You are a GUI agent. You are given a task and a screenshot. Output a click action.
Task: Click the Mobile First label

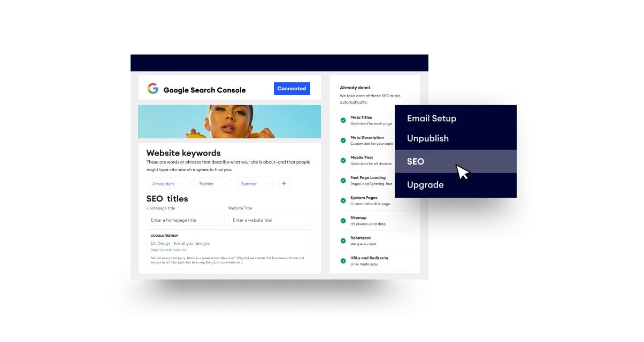coord(362,158)
